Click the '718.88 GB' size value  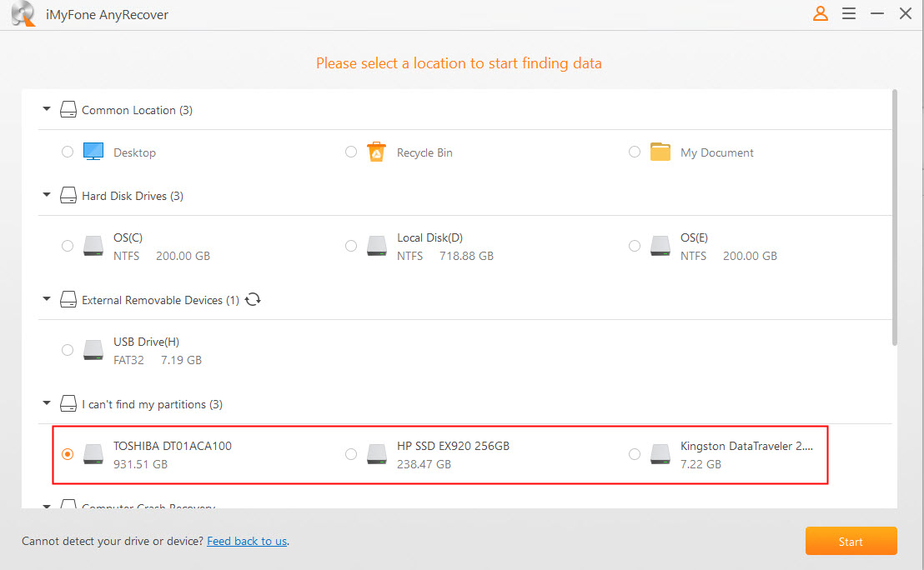(467, 256)
